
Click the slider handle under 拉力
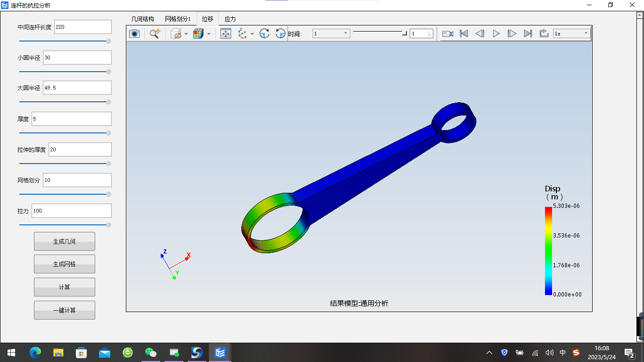[x=108, y=225]
